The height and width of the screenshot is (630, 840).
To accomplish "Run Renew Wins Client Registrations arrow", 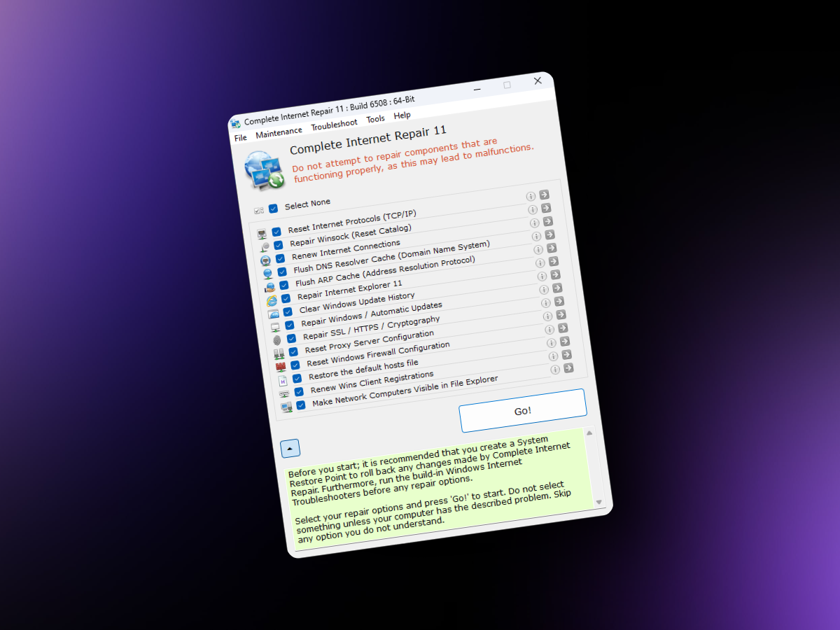I will pos(567,354).
